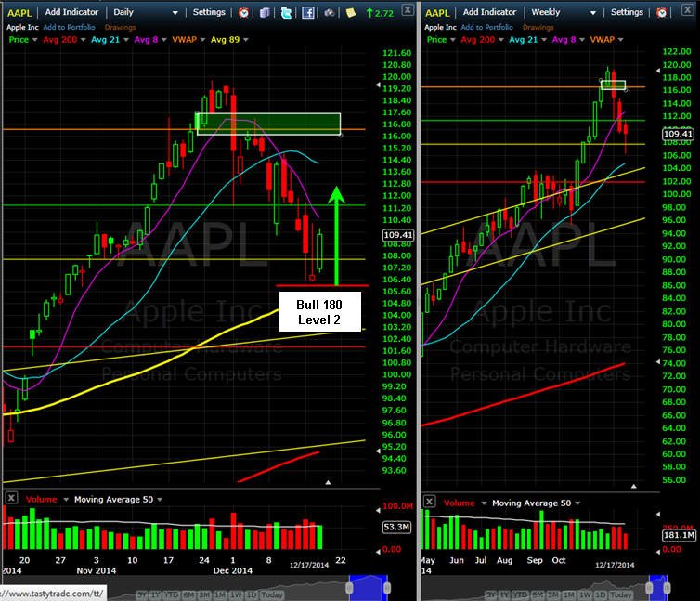Click the AAPL ticker symbol on Weekly chart
The image size is (700, 601).
437,13
